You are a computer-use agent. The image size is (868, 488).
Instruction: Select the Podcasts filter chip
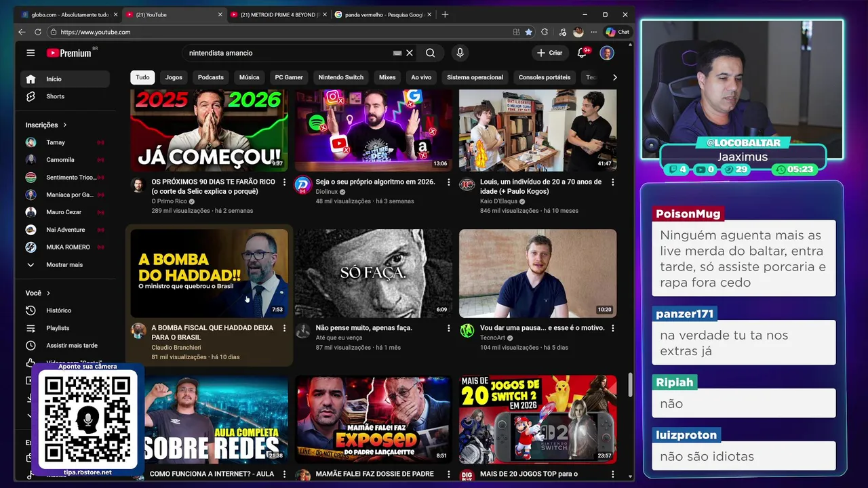(211, 77)
